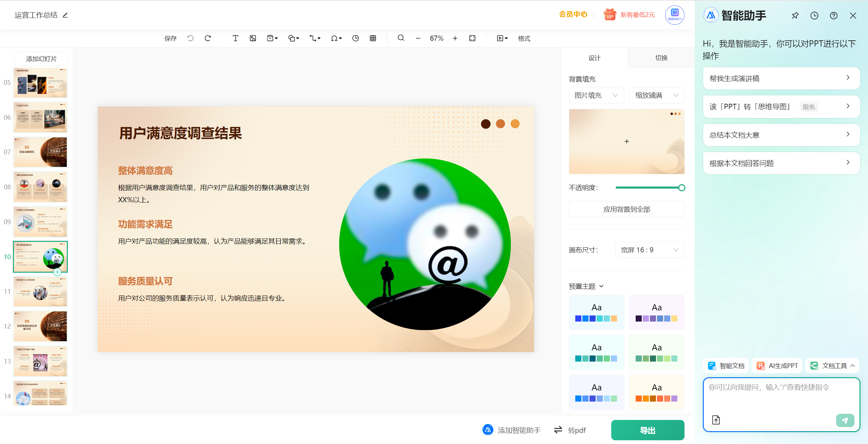Screen dimensions: 868x444
Task: Choose the orange preset theme swatch
Action: (x=657, y=392)
